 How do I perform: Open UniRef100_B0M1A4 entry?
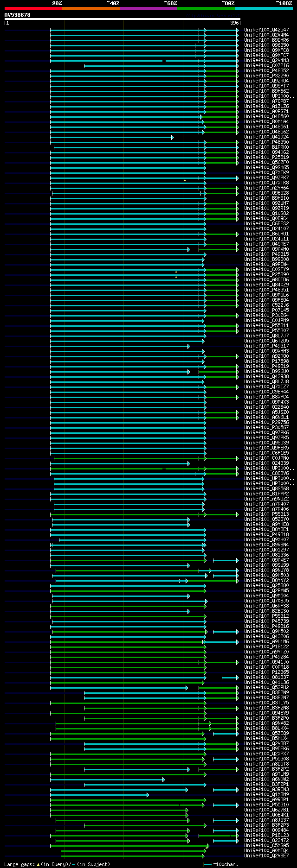[x=266, y=121]
